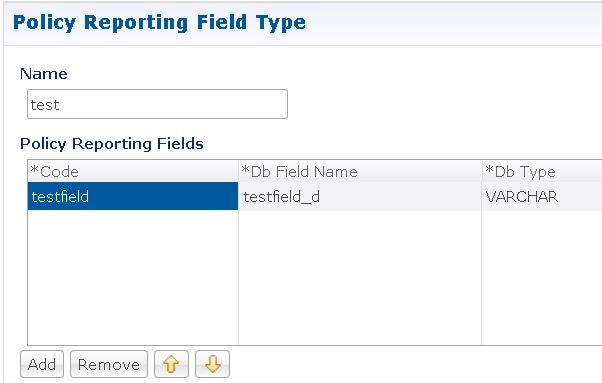Open the VARCHAR Db Type cell
Screen dimensions: 602x383
[x=542, y=196]
